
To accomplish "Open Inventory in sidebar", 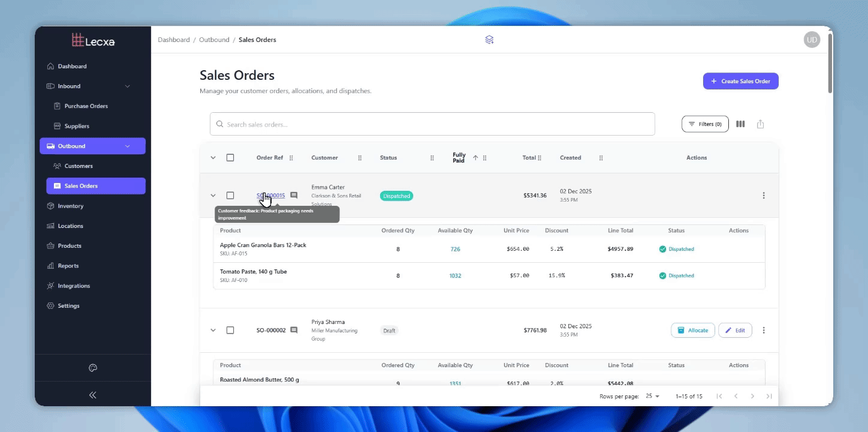I will (x=92, y=206).
